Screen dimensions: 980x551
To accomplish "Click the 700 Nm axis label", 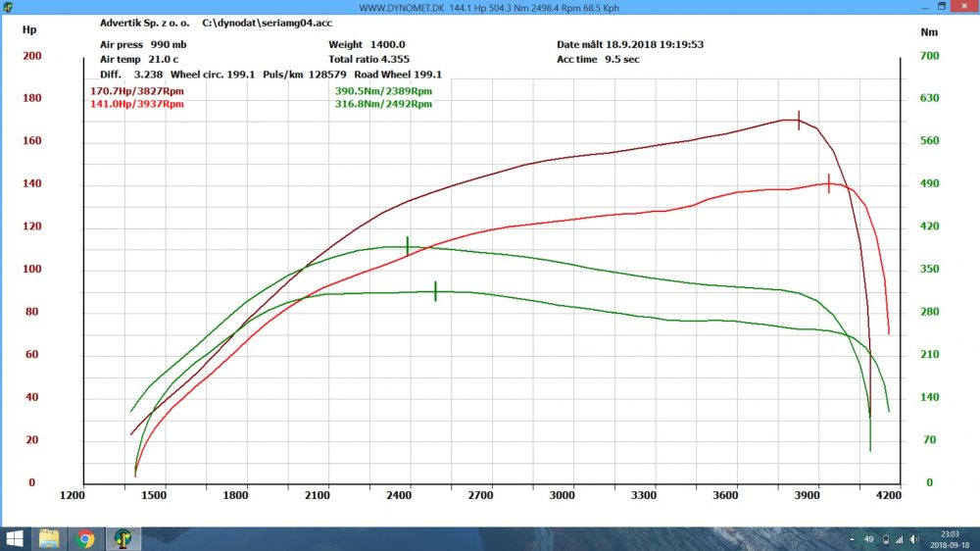I will [x=929, y=56].
